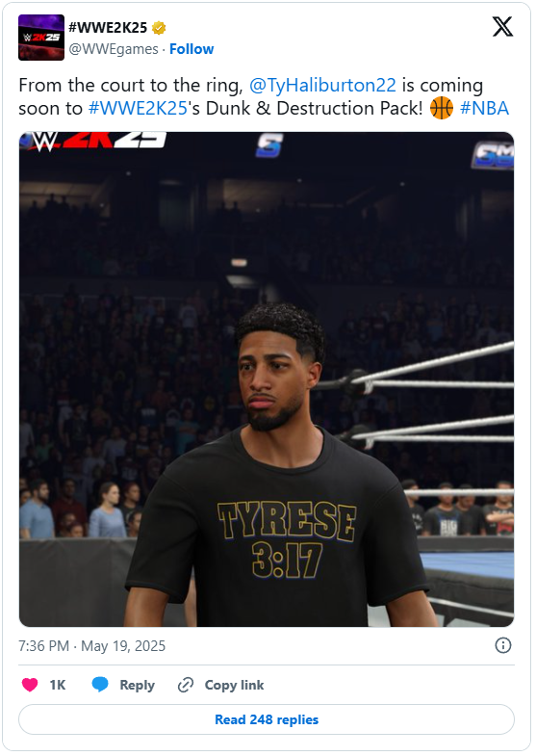Click the gold verified badge

159,28
